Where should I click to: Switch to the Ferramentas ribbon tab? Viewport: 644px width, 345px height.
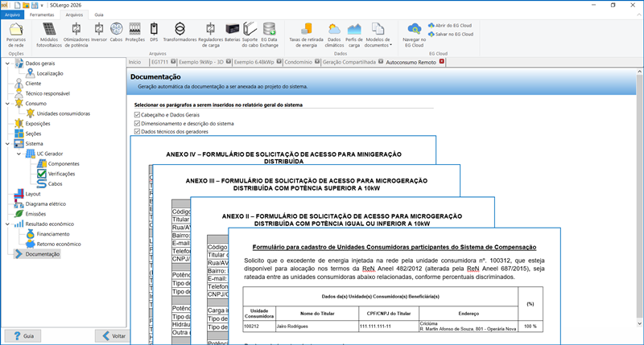pyautogui.click(x=42, y=14)
